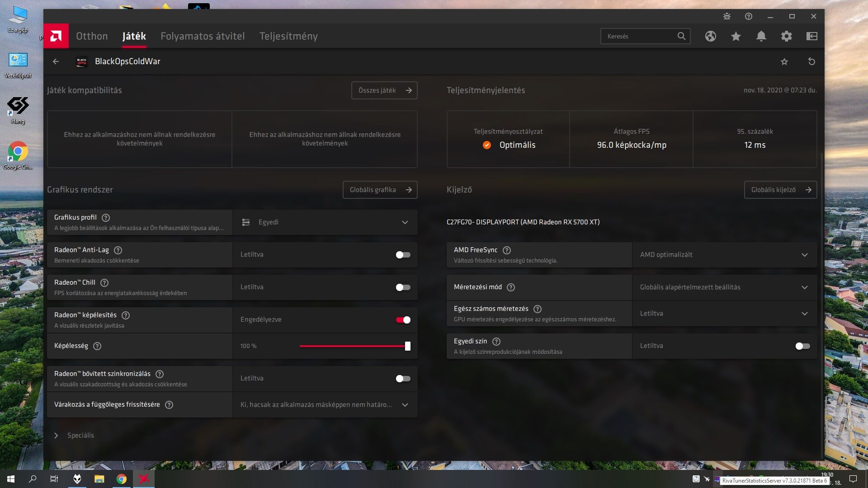Viewport: 868px width, 488px height.
Task: Show help for Várakozás a függőleges frissítésére
Action: 169,405
